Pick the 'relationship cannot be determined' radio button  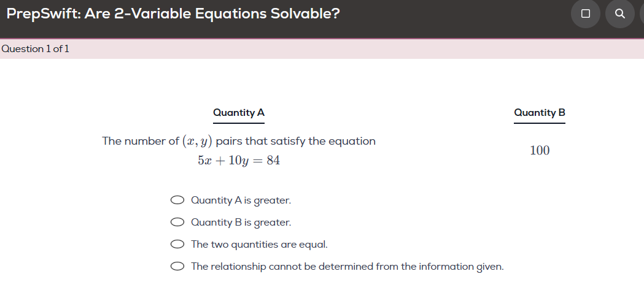point(177,266)
